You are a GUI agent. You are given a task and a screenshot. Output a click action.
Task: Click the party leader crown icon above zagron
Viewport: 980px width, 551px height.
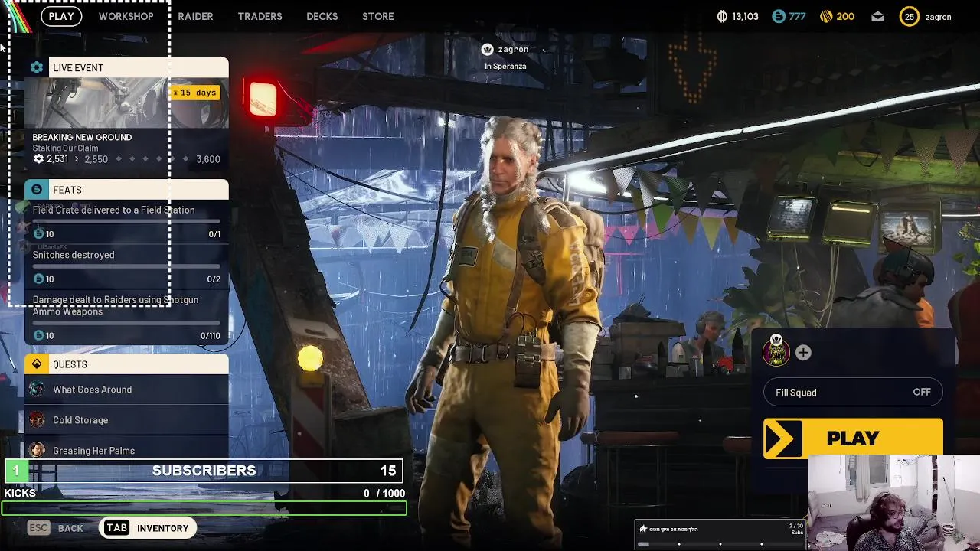click(x=488, y=49)
